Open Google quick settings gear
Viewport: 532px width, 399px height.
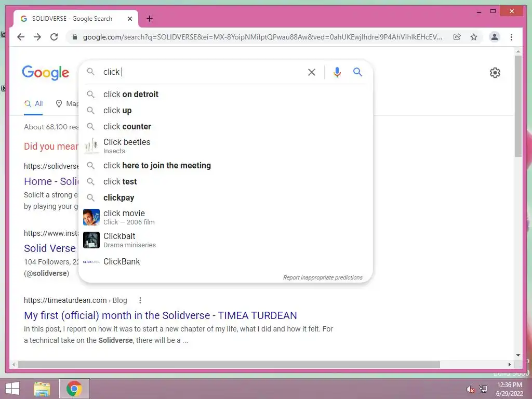click(495, 73)
